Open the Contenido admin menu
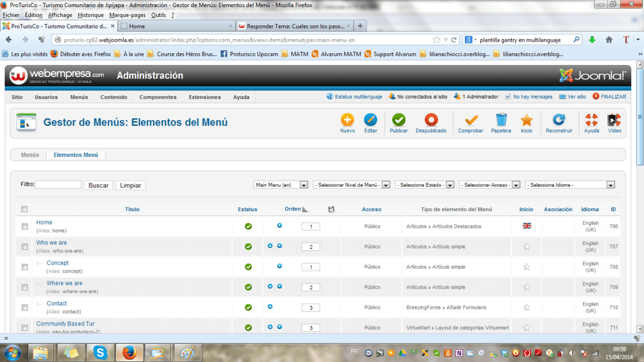The width and height of the screenshot is (644, 362). (x=114, y=97)
